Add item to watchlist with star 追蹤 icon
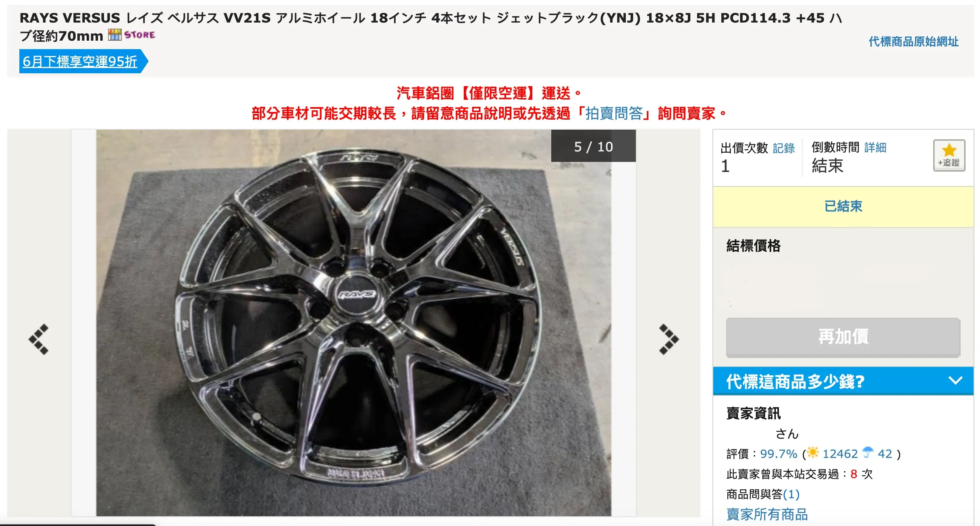 point(949,155)
